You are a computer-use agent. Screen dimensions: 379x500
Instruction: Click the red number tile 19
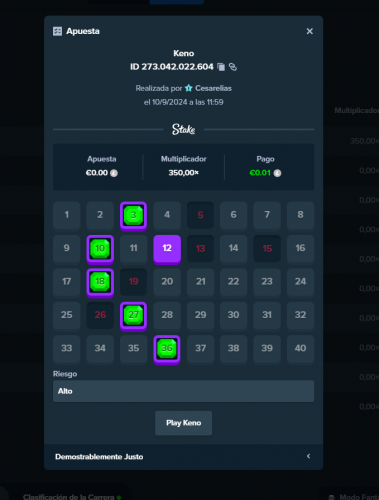pos(133,282)
